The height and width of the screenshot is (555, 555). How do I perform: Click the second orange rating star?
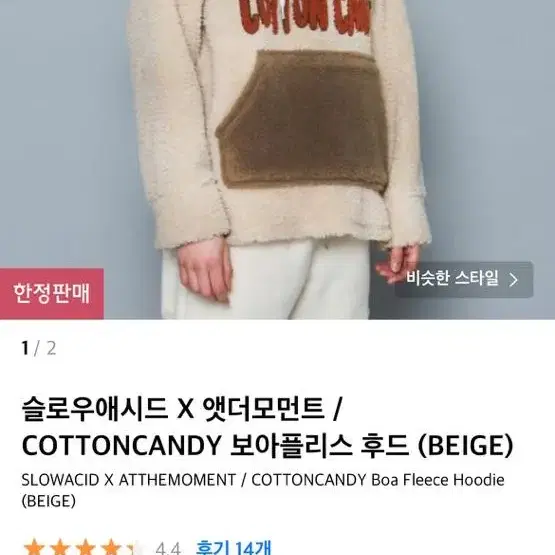click(x=60, y=547)
